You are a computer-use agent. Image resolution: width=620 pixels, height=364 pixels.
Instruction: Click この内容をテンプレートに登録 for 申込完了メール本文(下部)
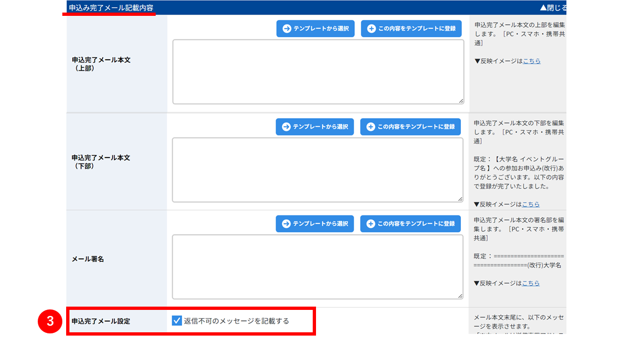click(411, 126)
